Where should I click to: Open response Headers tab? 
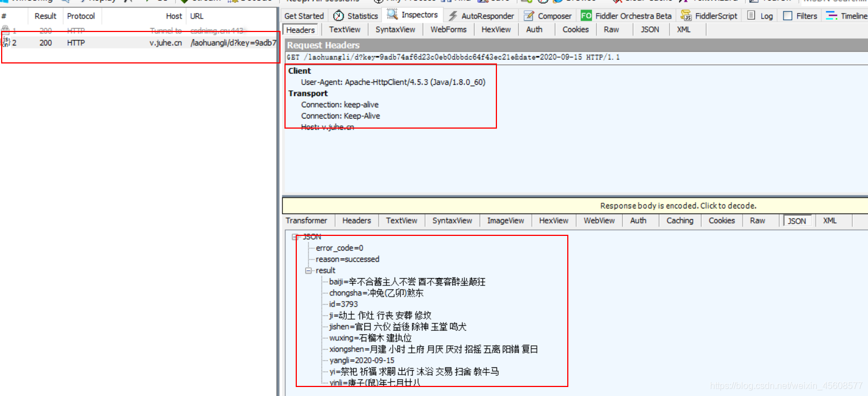point(356,220)
